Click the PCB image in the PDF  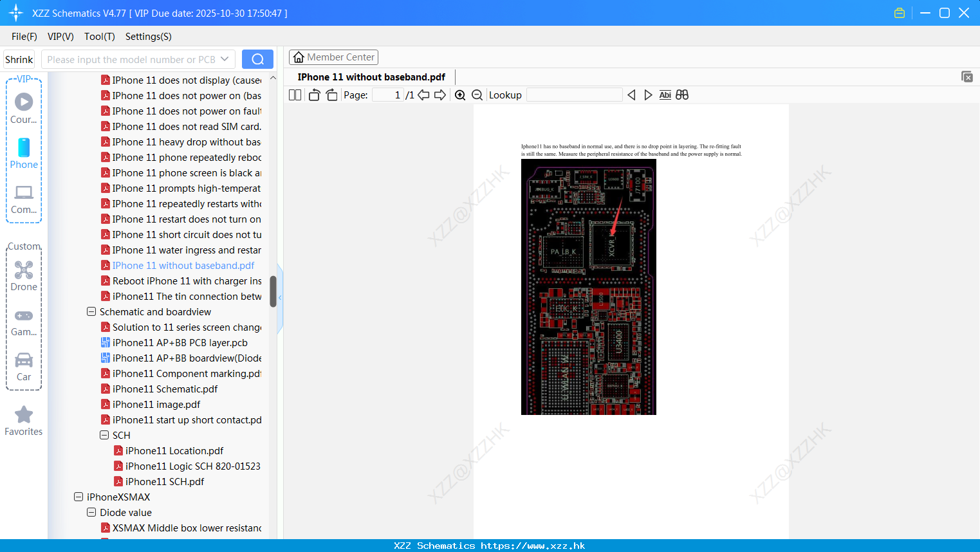(588, 287)
